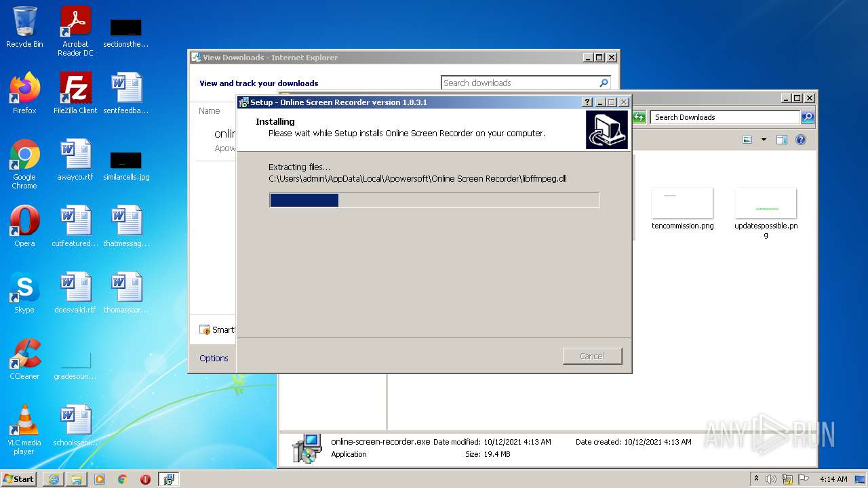
Task: Click the clock showing 4:14 AM
Action: pos(833,479)
